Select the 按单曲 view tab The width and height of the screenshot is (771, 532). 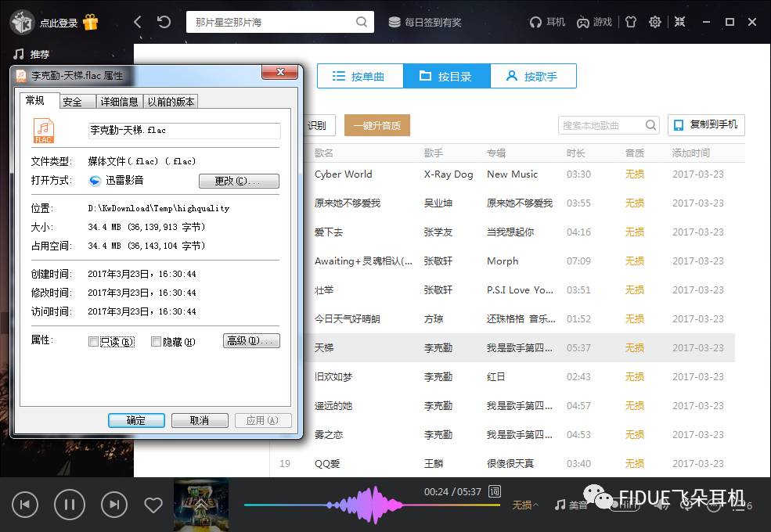tap(360, 76)
